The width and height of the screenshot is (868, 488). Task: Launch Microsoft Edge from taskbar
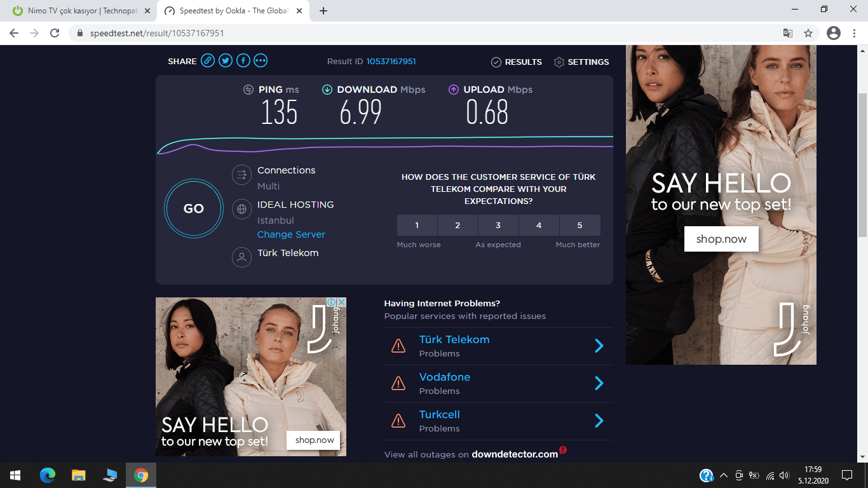(x=48, y=475)
